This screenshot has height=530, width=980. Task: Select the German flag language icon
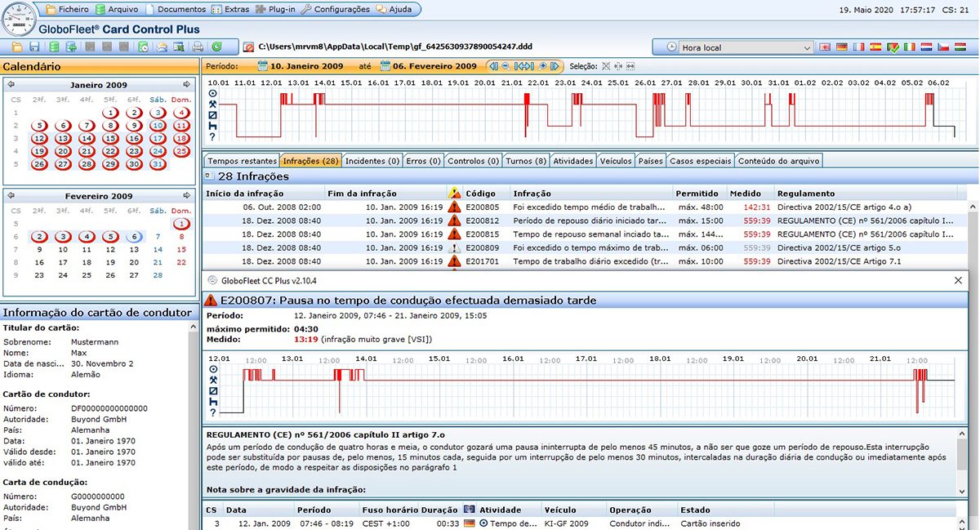point(842,47)
